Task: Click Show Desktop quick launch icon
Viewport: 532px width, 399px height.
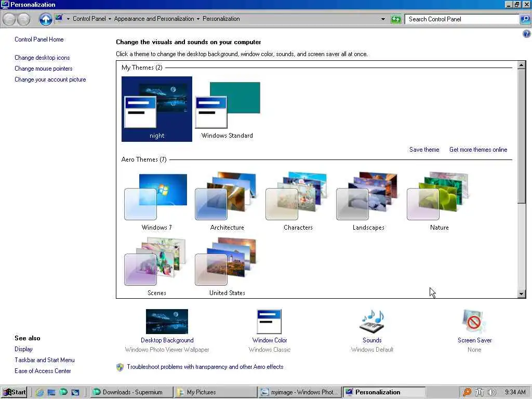Action: 51,392
